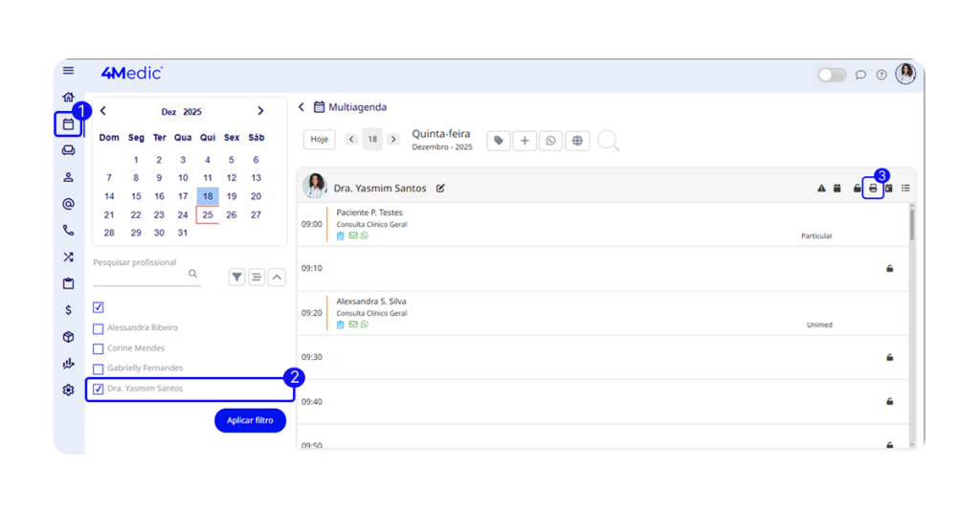
Task: Select day 25 in the calendar
Action: coord(208,215)
